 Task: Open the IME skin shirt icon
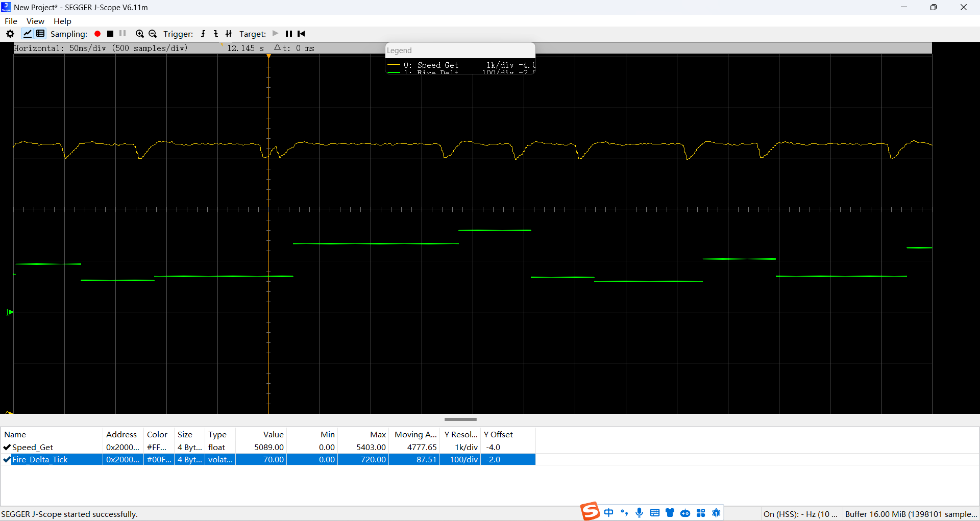coord(670,512)
